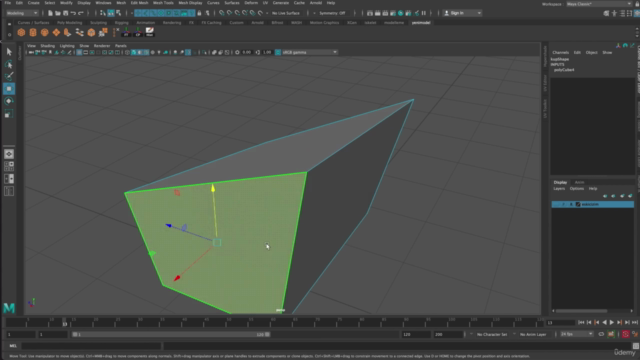Open the 24 fps frame rate dropdown
This screenshot has height=360, width=640.
(576, 334)
